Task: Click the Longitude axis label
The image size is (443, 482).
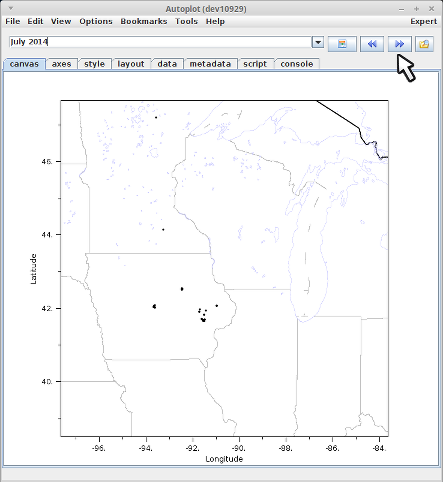Action: (x=224, y=459)
